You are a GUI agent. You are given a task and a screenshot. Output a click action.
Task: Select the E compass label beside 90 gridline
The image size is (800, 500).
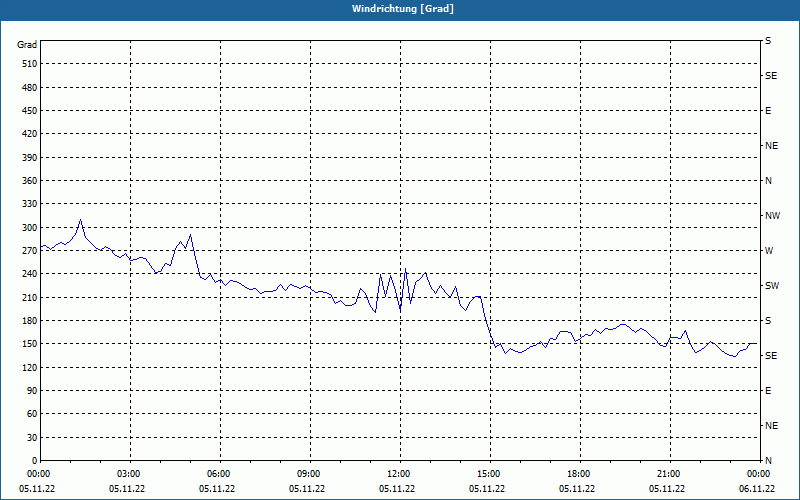pos(768,391)
